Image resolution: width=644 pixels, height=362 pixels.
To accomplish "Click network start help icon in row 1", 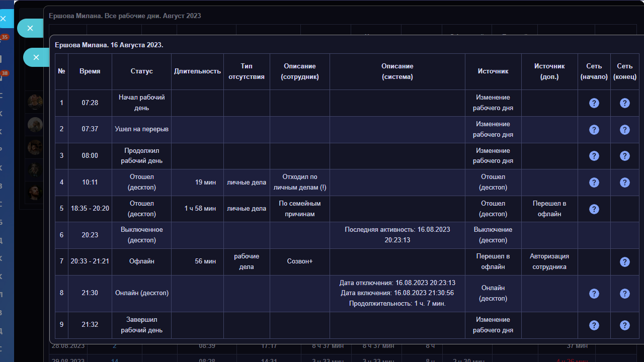I will coord(594,103).
